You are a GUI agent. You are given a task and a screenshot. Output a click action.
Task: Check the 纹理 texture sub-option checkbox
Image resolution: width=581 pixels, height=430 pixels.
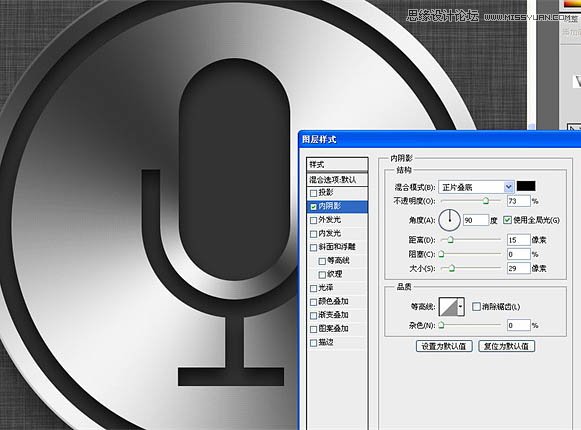322,275
